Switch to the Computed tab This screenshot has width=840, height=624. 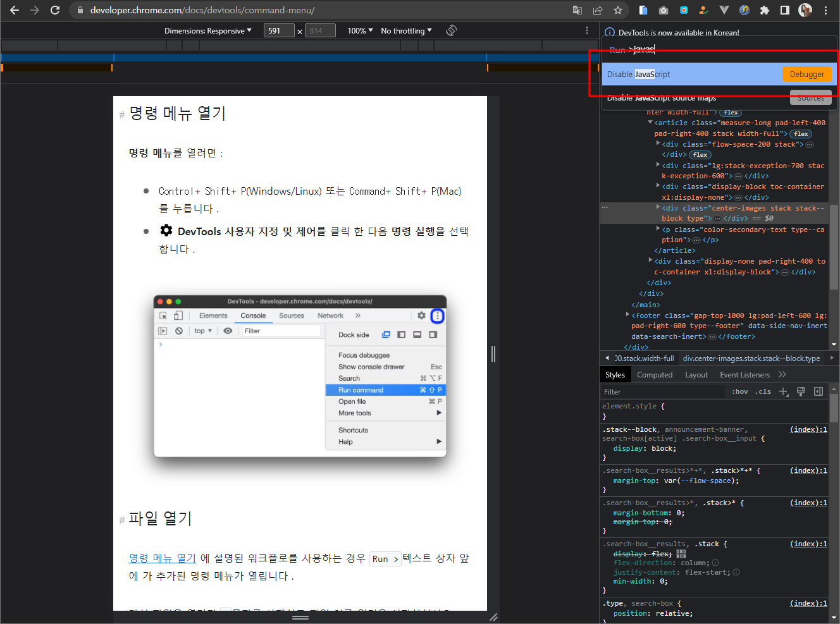point(655,375)
